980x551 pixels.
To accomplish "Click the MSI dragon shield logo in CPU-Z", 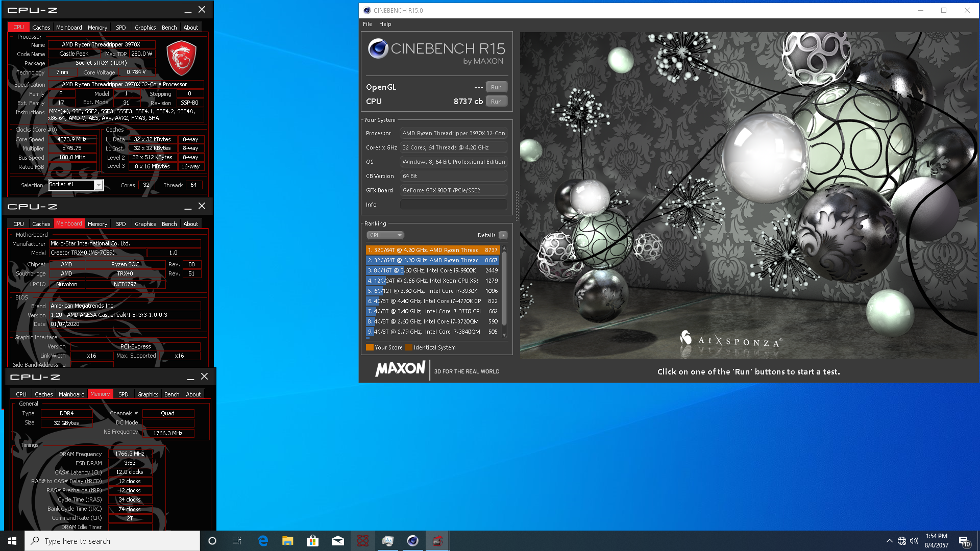I will (181, 58).
